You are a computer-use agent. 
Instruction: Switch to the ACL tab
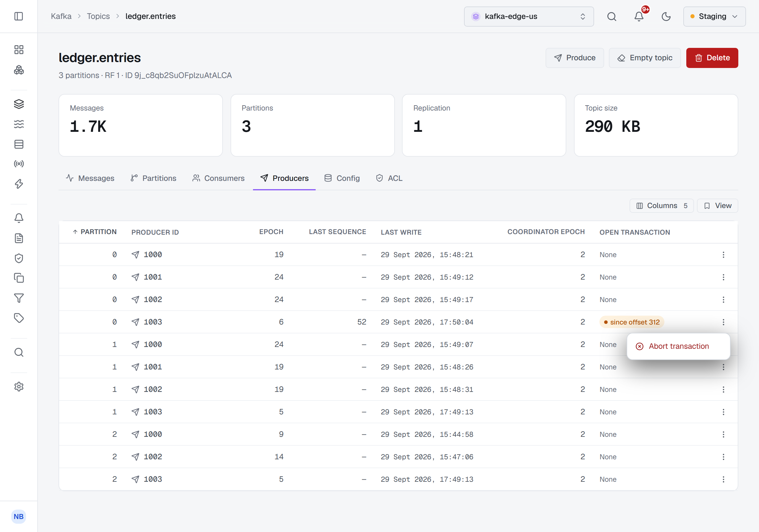pyautogui.click(x=389, y=178)
